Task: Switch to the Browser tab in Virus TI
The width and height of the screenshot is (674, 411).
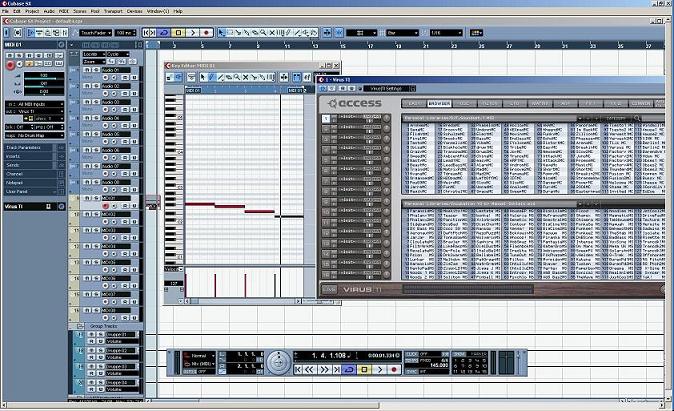Action: 439,104
